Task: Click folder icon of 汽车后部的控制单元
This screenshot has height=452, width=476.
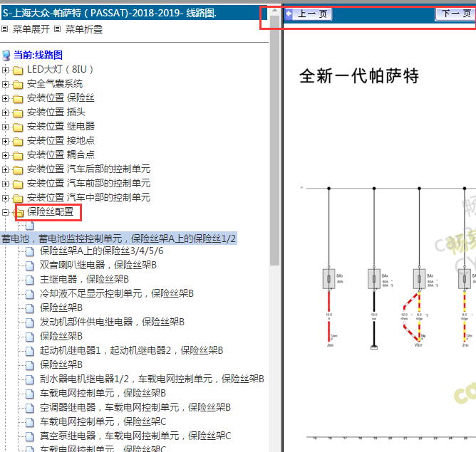Action: pyautogui.click(x=18, y=170)
